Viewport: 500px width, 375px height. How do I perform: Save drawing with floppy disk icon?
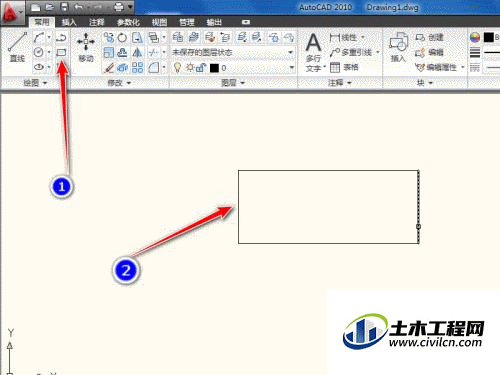click(64, 7)
